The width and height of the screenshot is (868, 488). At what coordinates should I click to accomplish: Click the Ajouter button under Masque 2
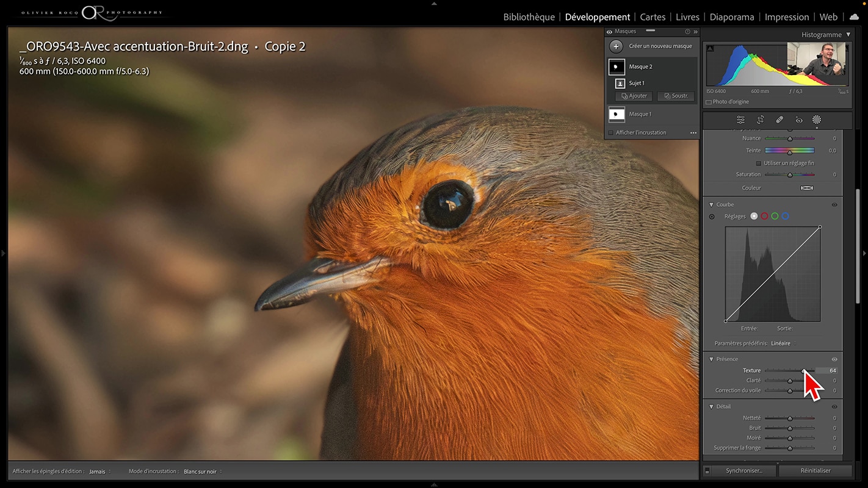[634, 96]
